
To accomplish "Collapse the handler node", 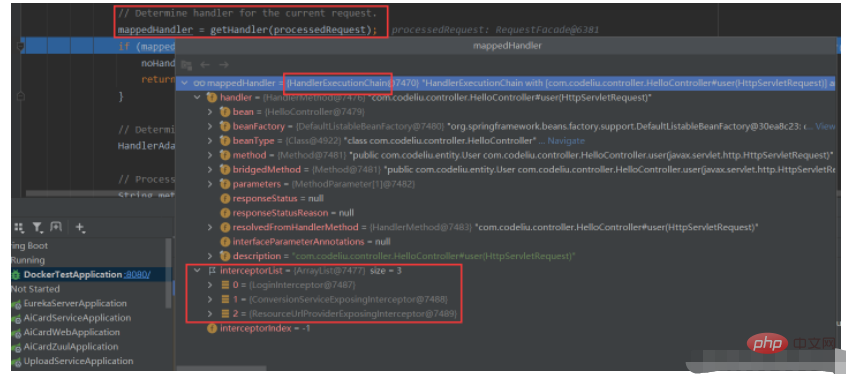I will pos(197,98).
